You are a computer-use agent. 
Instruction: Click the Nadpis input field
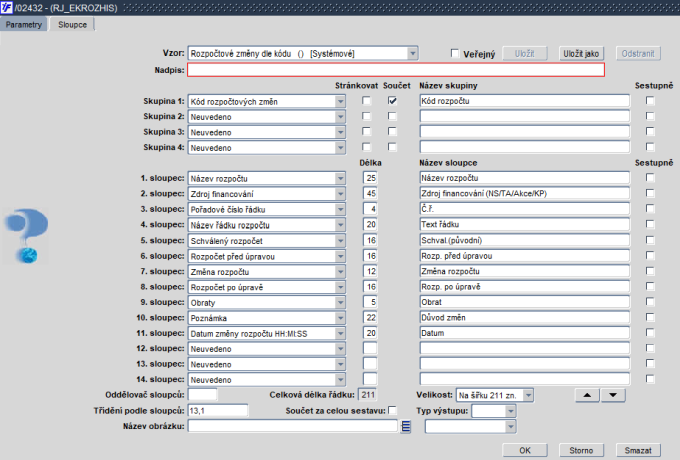click(396, 70)
